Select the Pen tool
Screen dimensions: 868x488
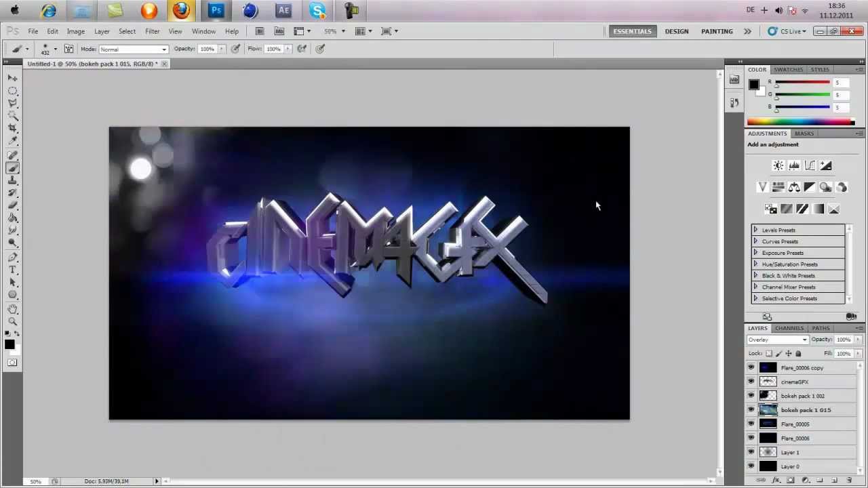pos(13,258)
